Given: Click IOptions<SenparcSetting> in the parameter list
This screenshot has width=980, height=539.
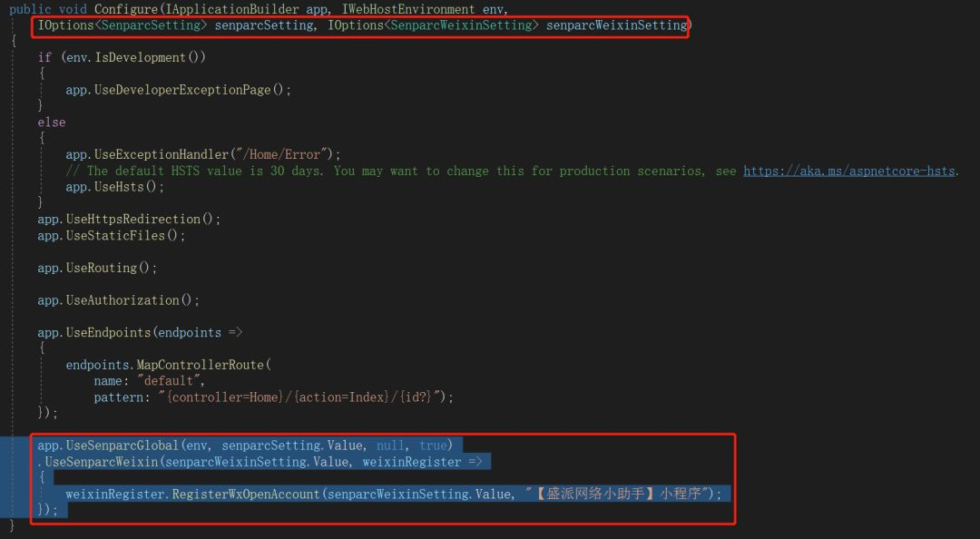Looking at the screenshot, I should [x=122, y=25].
